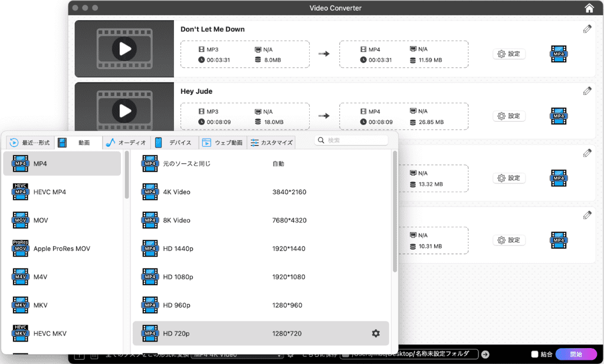Switch to the デバイス tab

(175, 143)
